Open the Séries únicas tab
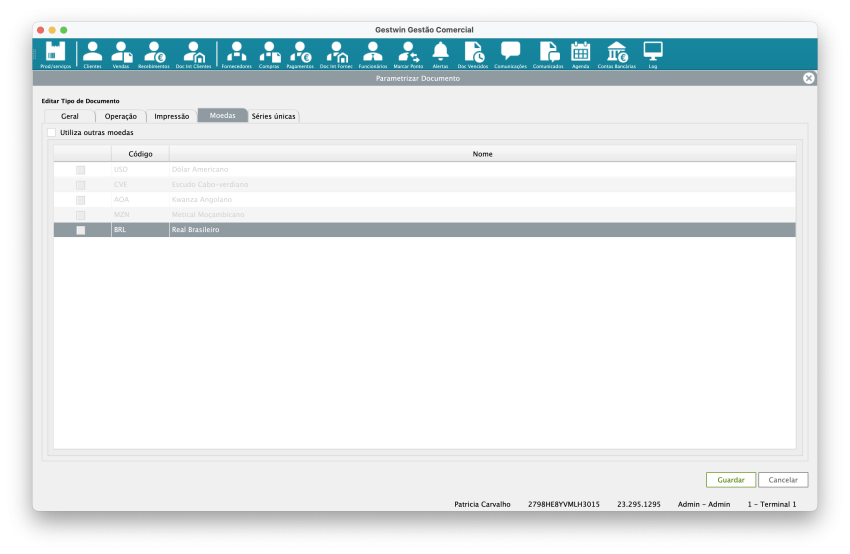This screenshot has width=850, height=554. click(273, 116)
